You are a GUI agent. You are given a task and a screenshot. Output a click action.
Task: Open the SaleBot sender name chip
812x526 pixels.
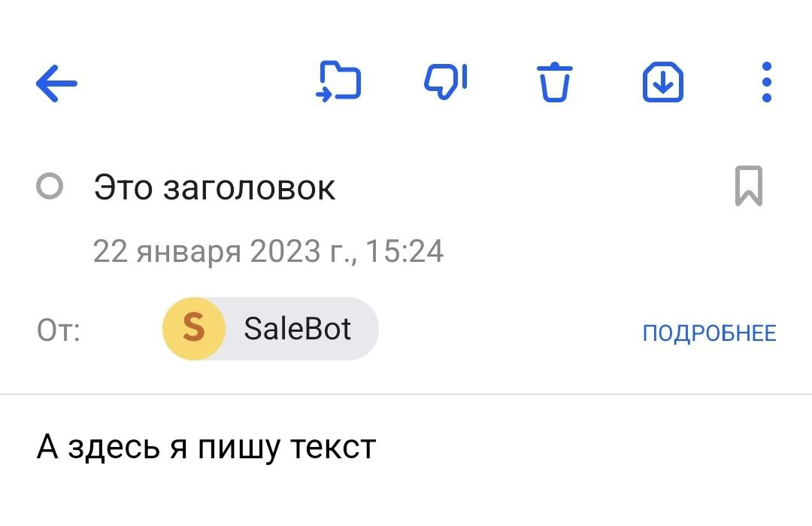[x=298, y=329]
